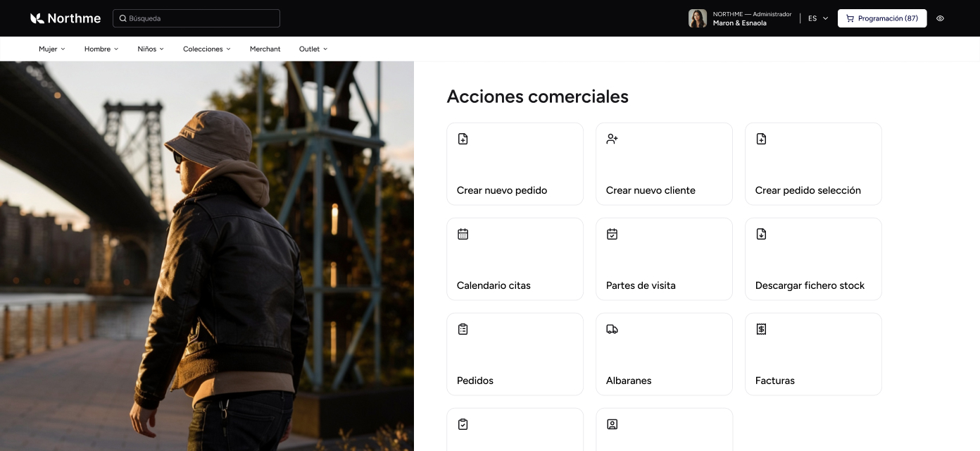Open the Merchant menu item

coord(265,49)
